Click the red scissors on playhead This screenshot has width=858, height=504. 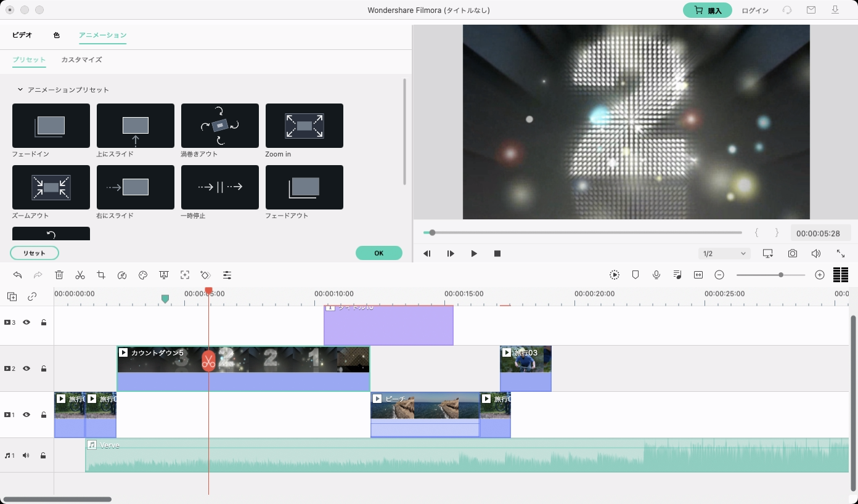208,361
